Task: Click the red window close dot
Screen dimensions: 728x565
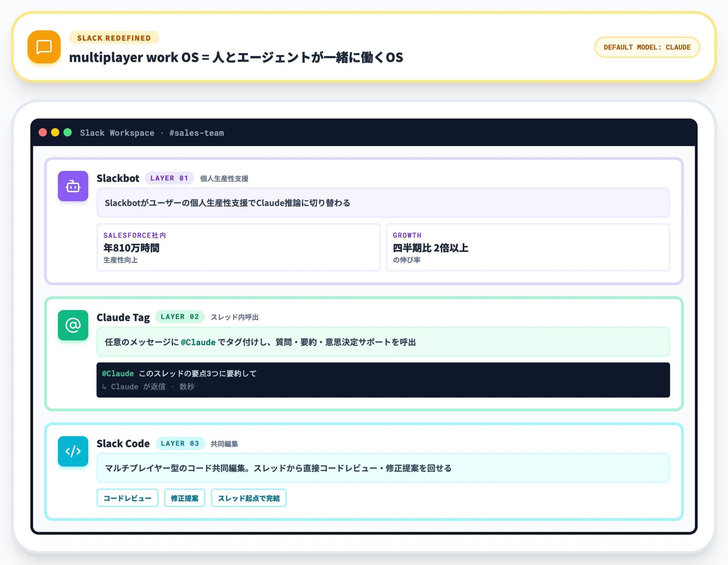Action: [x=43, y=133]
